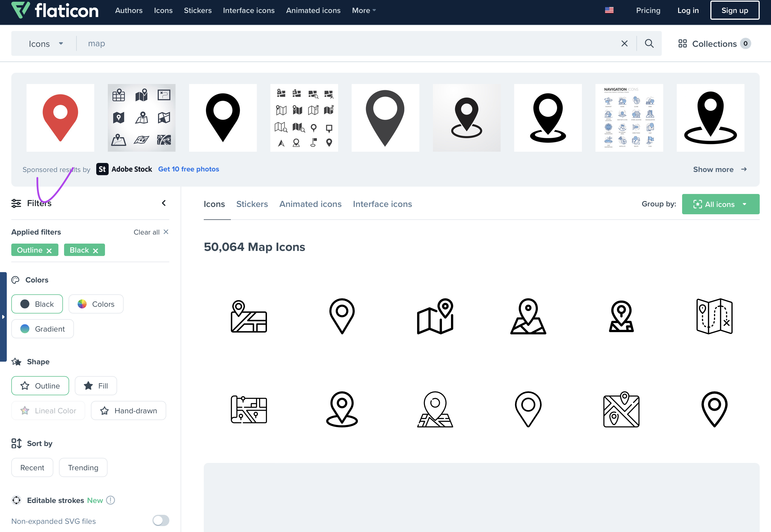Click the editable strokes info icon
This screenshot has height=532, width=771.
[x=110, y=500]
